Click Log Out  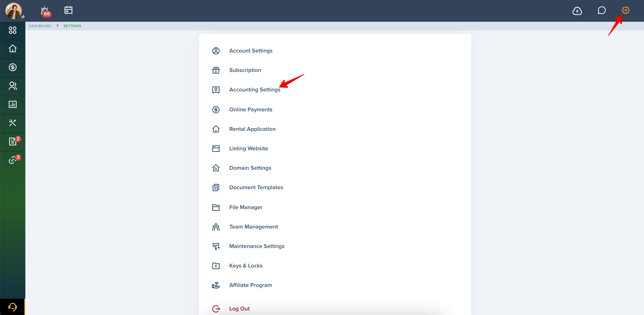coord(239,309)
